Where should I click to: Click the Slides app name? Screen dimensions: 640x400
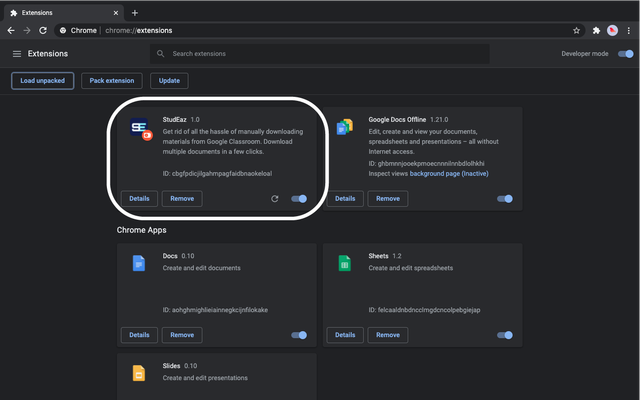(x=171, y=366)
